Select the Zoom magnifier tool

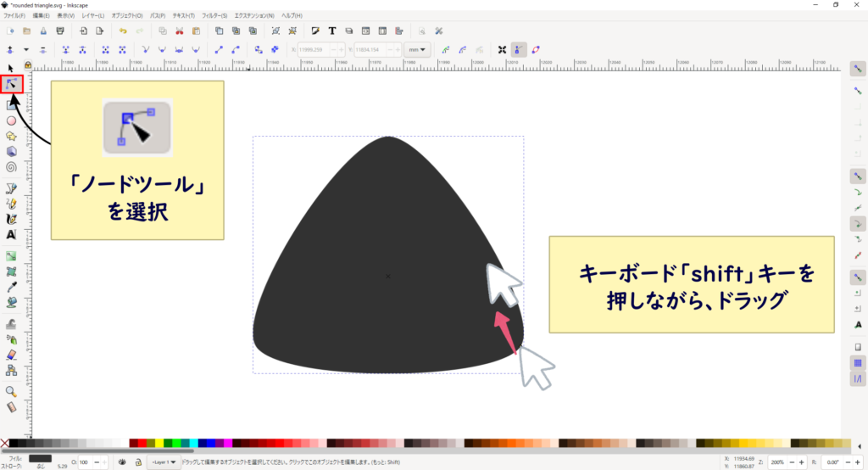(11, 391)
